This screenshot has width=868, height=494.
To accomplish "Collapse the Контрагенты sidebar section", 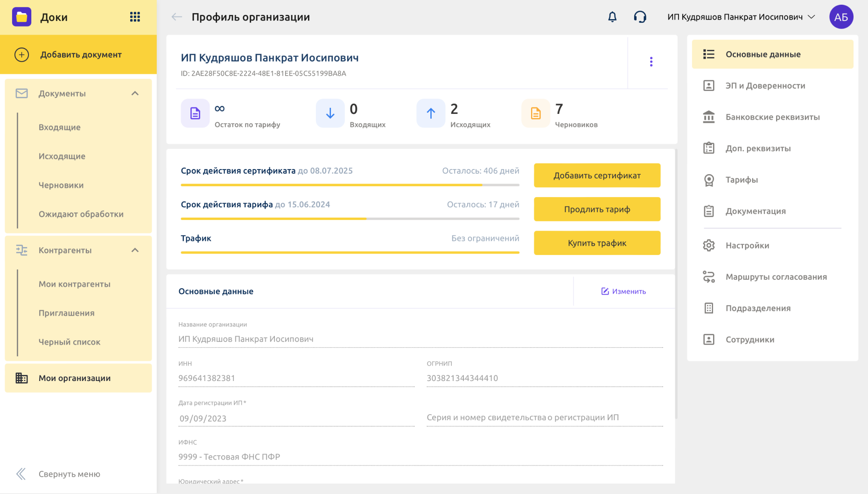I will pos(135,250).
